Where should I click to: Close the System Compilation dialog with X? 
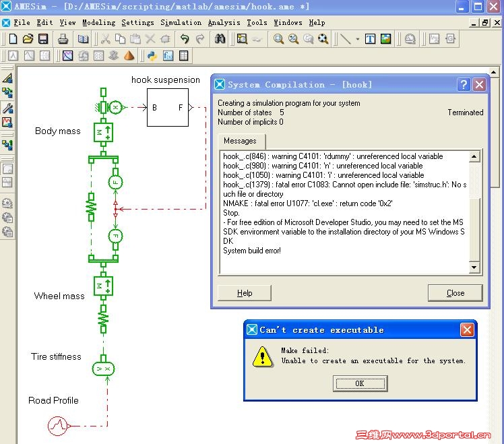pyautogui.click(x=479, y=85)
